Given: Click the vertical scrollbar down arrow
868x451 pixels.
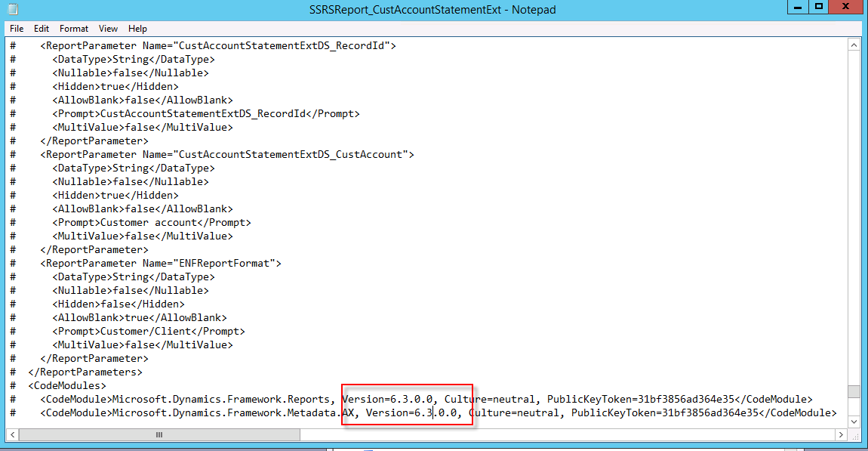Looking at the screenshot, I should 854,422.
